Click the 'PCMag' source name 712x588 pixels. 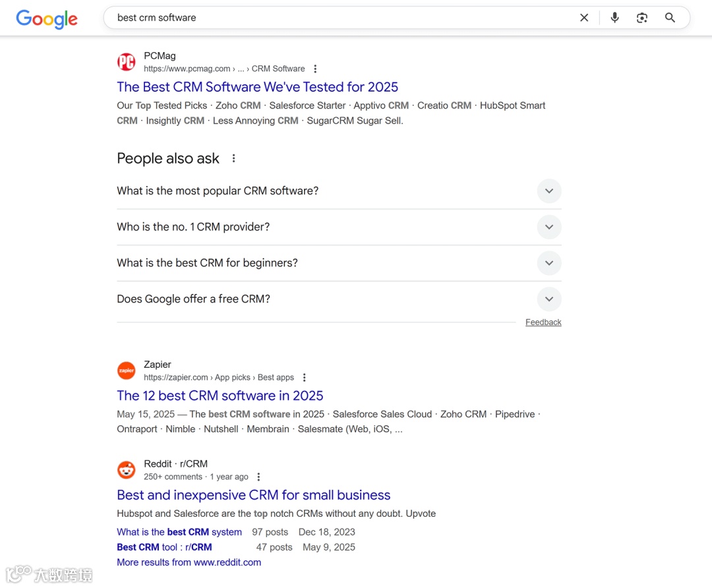(160, 55)
